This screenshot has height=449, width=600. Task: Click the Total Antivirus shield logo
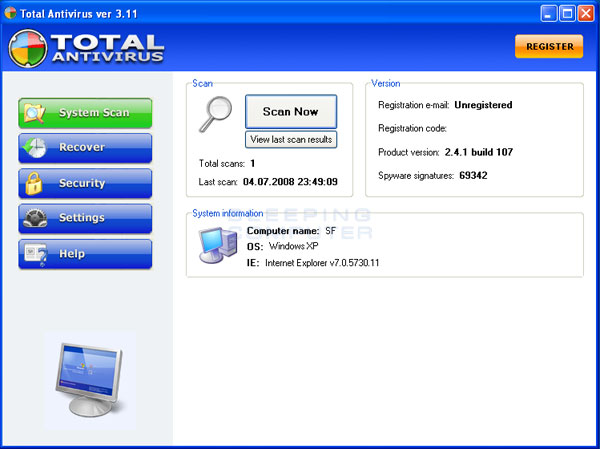[x=28, y=49]
